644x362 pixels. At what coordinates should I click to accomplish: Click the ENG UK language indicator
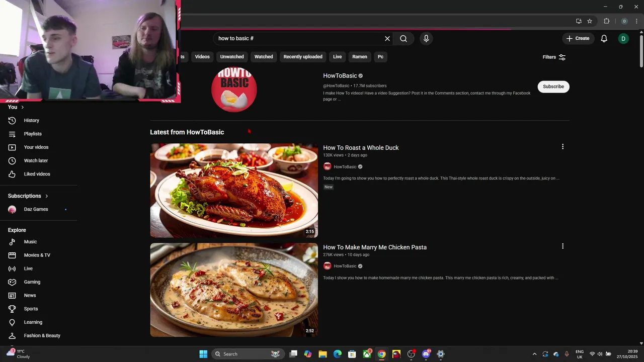tap(580, 354)
